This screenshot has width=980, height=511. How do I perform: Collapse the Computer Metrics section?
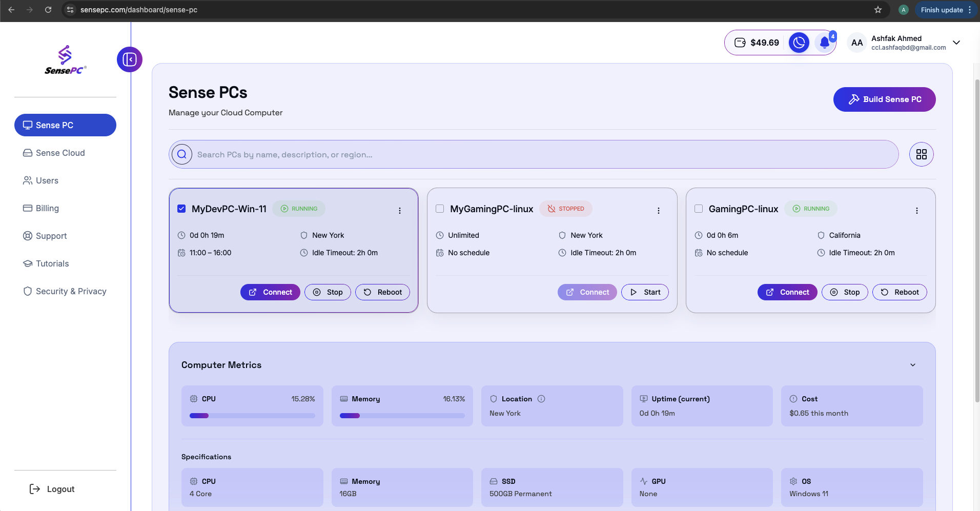(913, 365)
